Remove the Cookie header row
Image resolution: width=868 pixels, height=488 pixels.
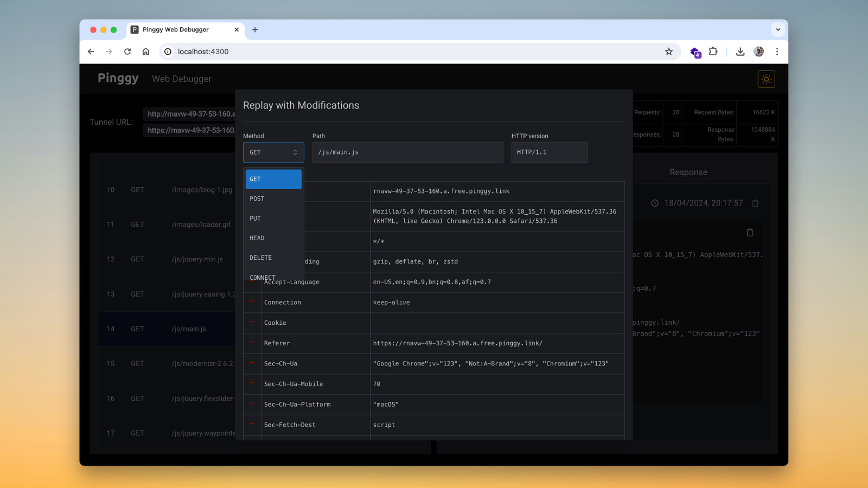pyautogui.click(x=253, y=322)
